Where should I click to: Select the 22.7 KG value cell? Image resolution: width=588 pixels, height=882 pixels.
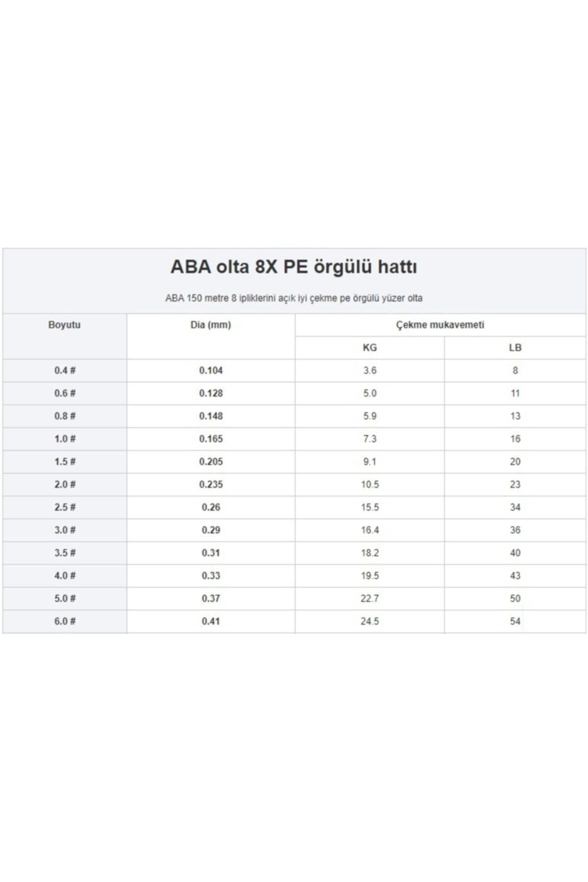(369, 598)
